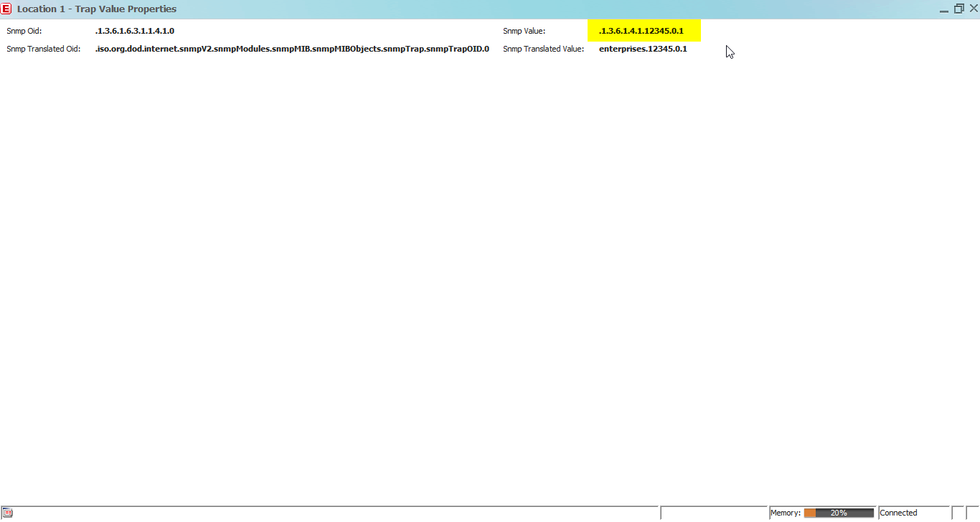Viewport: 980px width, 522px height.
Task: Click the empty status bar panel left of Memory
Action: (x=714, y=512)
